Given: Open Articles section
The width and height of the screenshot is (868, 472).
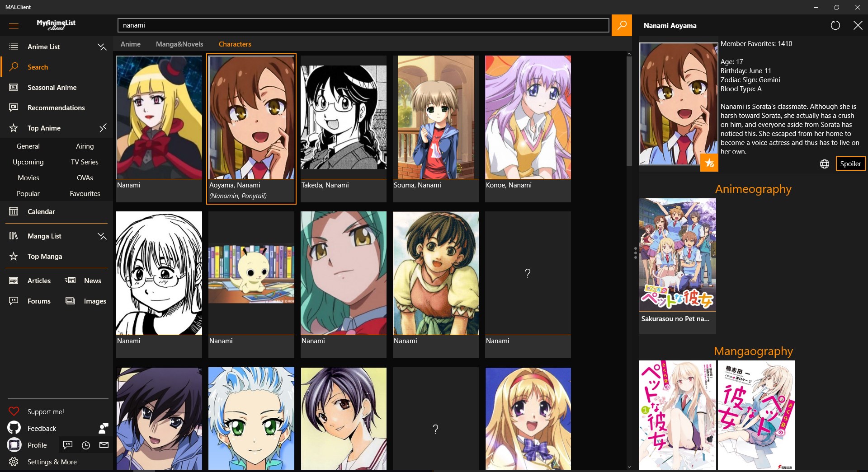Looking at the screenshot, I should pos(39,281).
